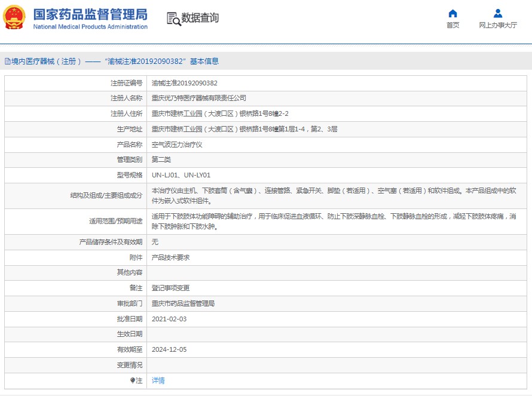This screenshot has width=532, height=396.
Task: Click the 网上办事大厅 text link
Action: pyautogui.click(x=498, y=25)
